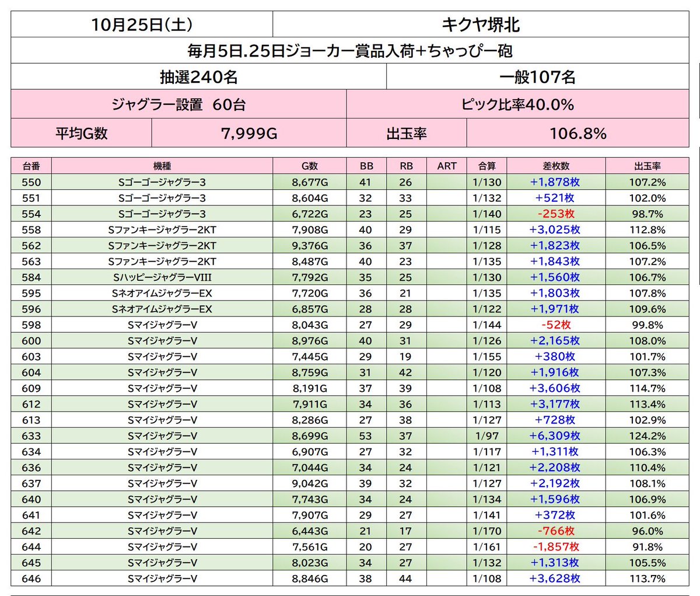Click +1,803枚 in row 595
The height and width of the screenshot is (596, 700).
point(555,293)
